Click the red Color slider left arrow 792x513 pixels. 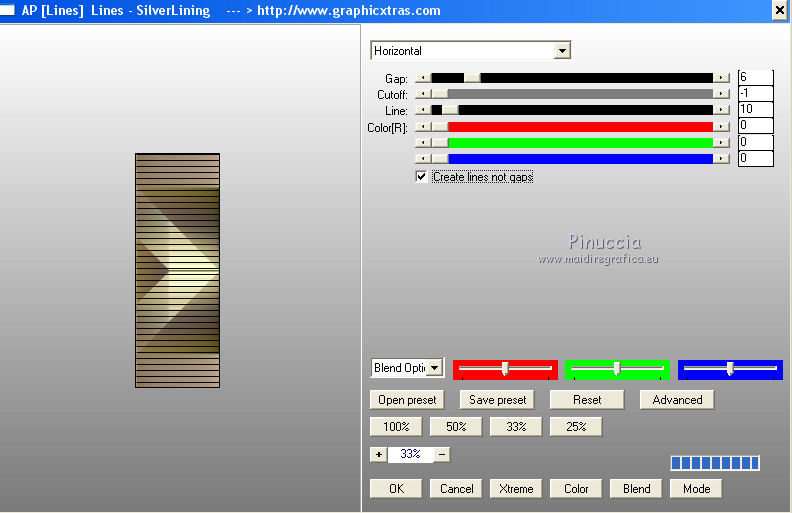tap(423, 127)
